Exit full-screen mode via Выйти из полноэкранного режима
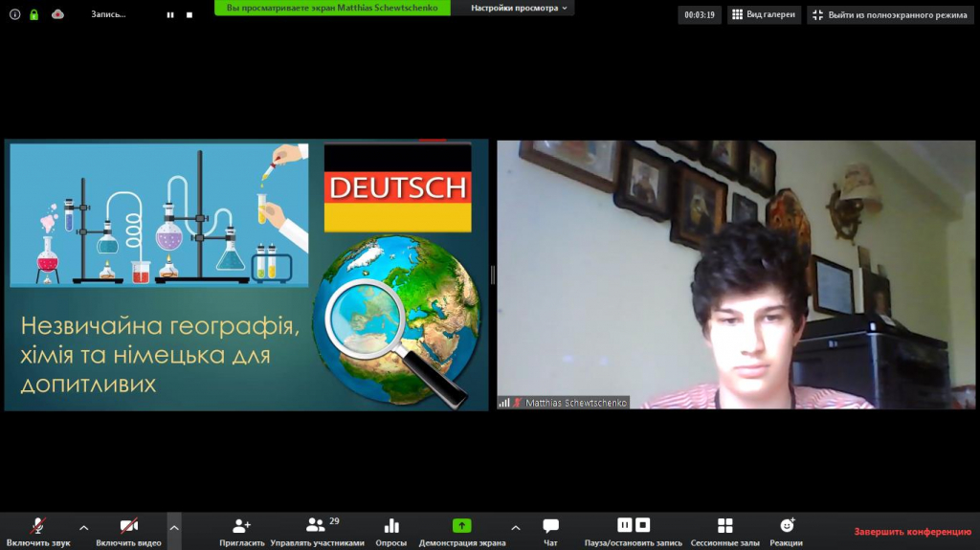Image resolution: width=980 pixels, height=550 pixels. click(890, 15)
